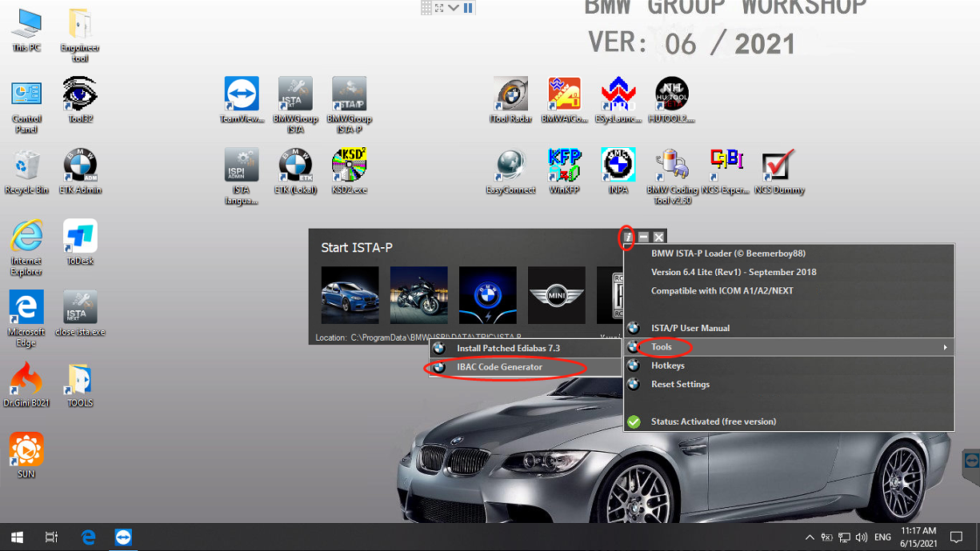Launch ToDesk remote app

click(x=80, y=242)
